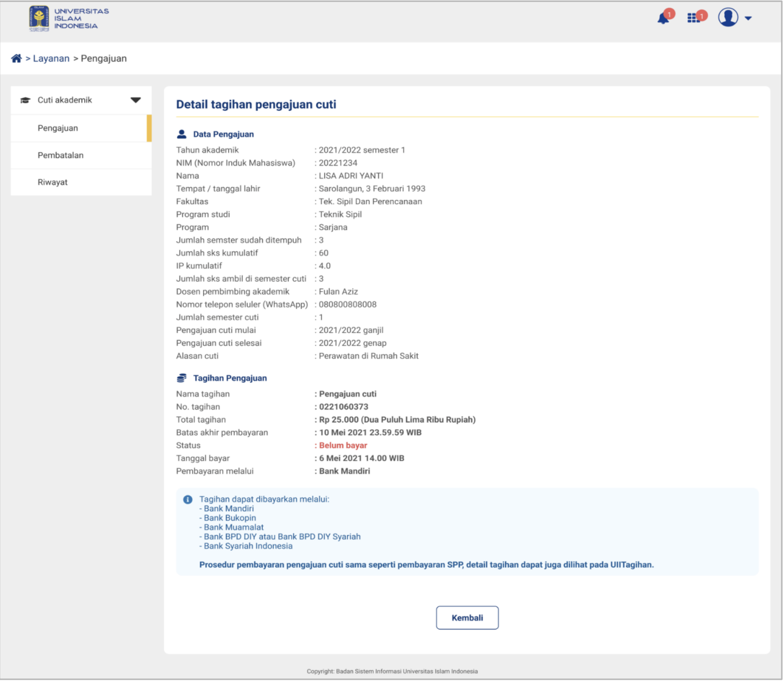Click the info icon in payment notice
Screen dimensions: 784x681
click(x=188, y=500)
